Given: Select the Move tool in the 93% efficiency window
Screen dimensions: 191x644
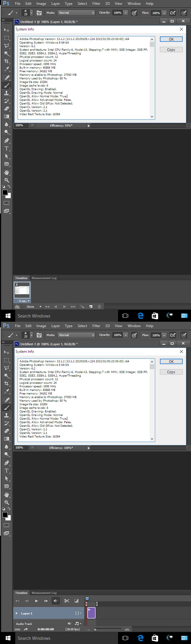Looking at the screenshot, I should [x=6, y=30].
